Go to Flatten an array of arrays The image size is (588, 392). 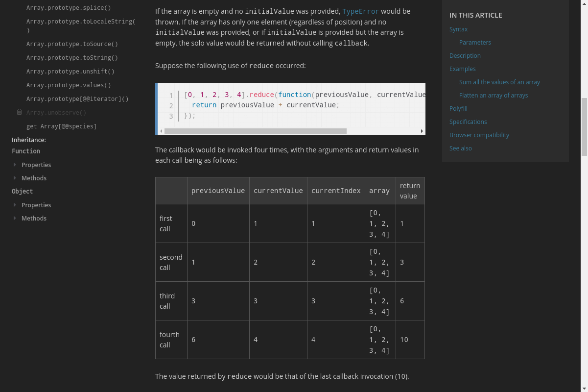(494, 96)
